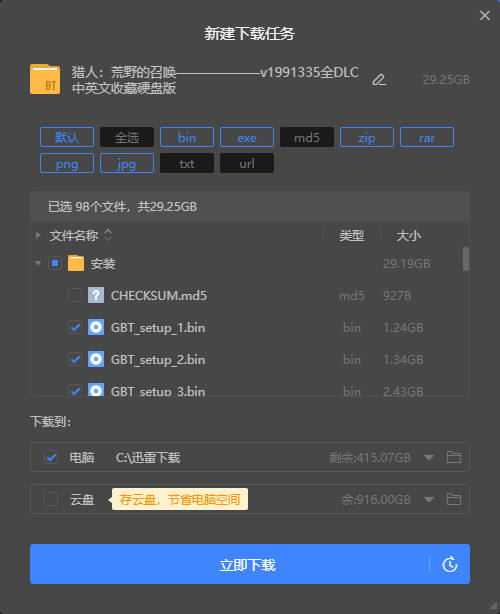
Task: Click the task title 猎人：荒野的召唤
Action: (x=215, y=80)
